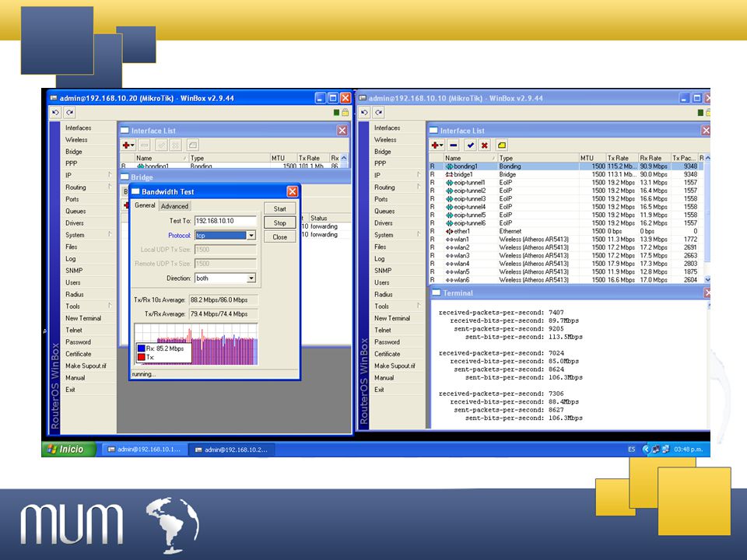Click the red Tx legend swatch in the graph
This screenshot has height=560, width=747.
click(x=141, y=357)
